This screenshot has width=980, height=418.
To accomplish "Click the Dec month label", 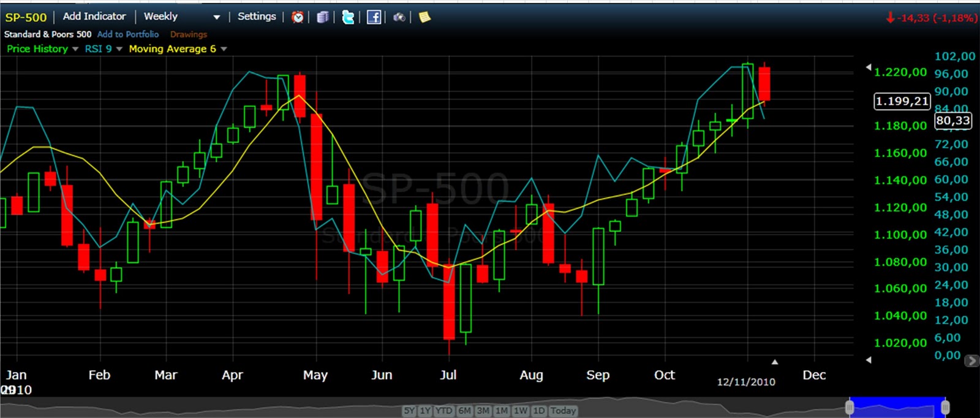I will pos(814,375).
